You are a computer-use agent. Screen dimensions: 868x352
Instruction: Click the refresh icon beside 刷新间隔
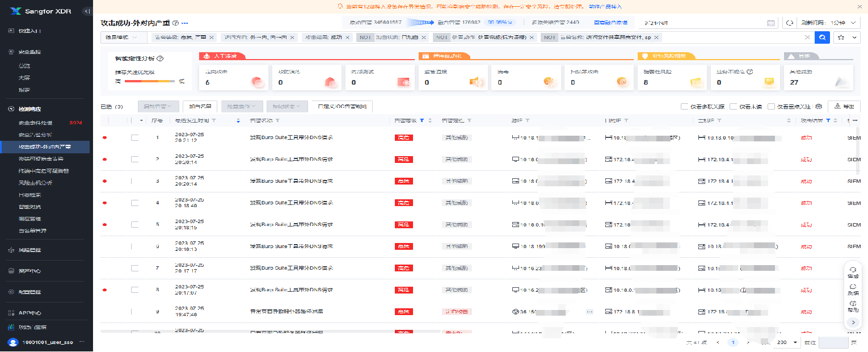coord(790,23)
